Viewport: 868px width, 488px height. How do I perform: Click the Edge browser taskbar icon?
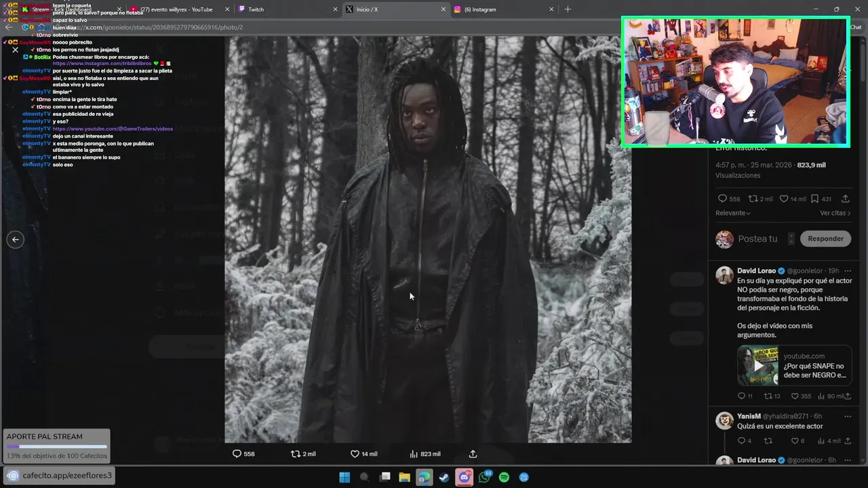point(425,477)
